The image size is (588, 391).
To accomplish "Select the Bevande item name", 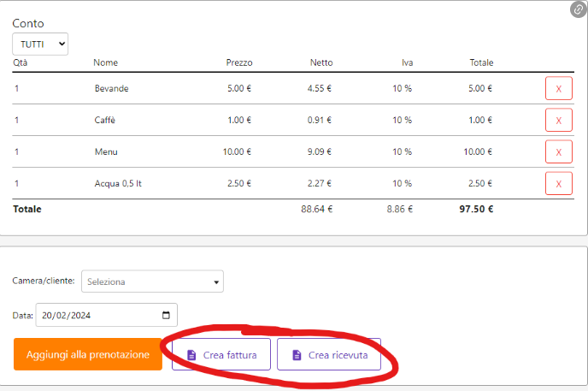I will tap(112, 88).
